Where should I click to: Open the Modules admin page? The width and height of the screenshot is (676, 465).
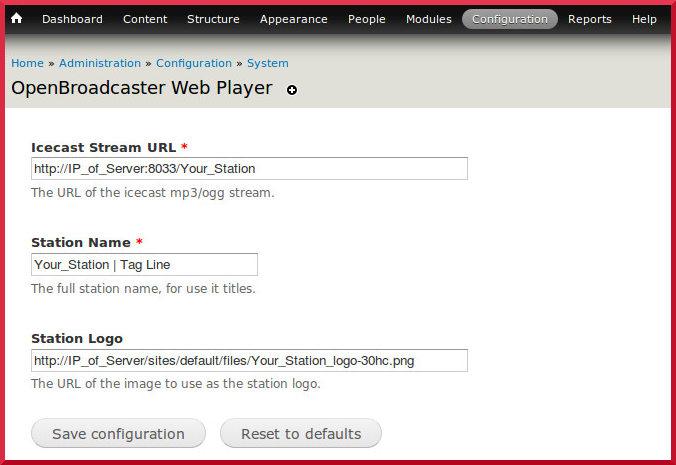[x=429, y=19]
